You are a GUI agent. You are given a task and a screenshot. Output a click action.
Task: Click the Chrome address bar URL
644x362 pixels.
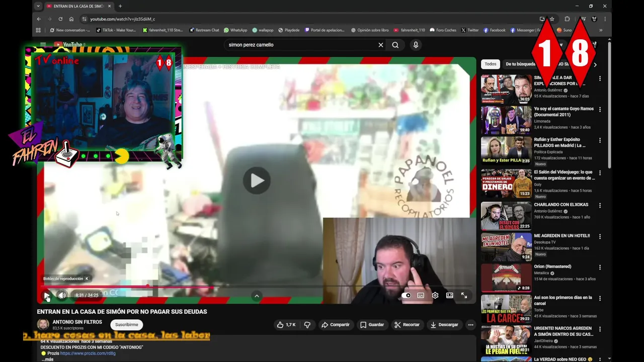122,19
